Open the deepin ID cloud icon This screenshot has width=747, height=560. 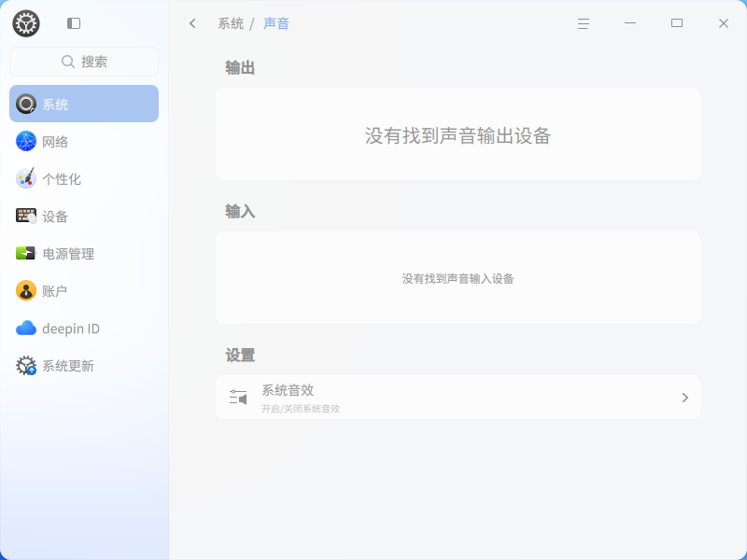[26, 329]
